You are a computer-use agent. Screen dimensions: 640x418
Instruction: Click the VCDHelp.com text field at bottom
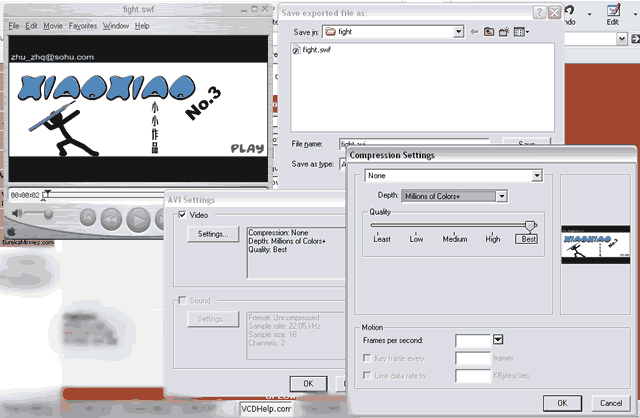[x=265, y=409]
